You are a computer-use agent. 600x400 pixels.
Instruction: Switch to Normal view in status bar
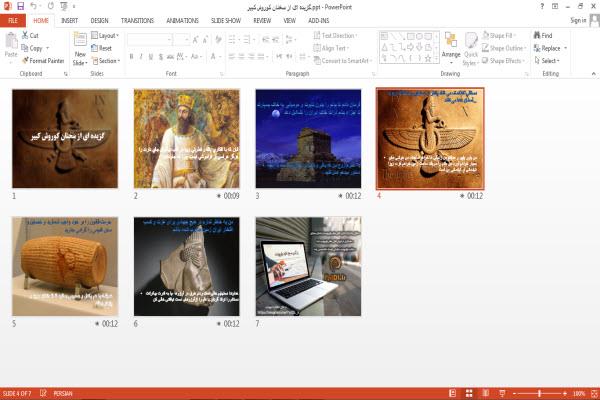click(x=452, y=393)
